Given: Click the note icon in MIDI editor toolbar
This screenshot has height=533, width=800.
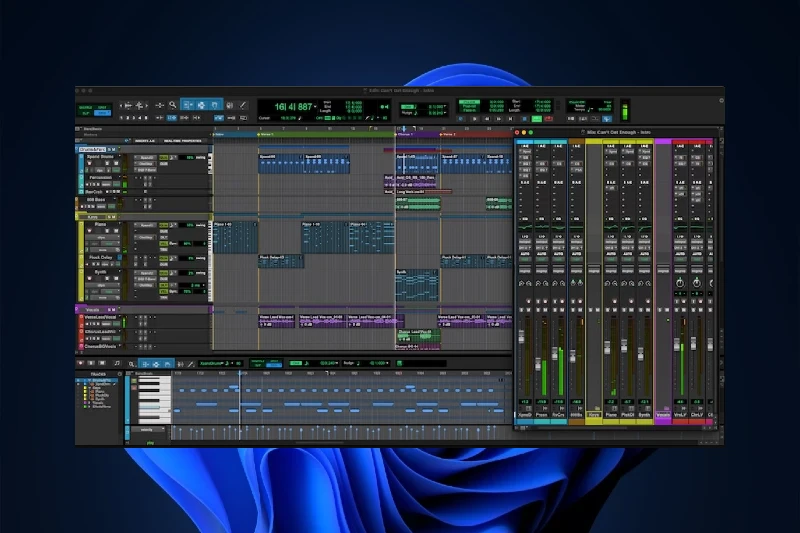Looking at the screenshot, I should coord(117,363).
